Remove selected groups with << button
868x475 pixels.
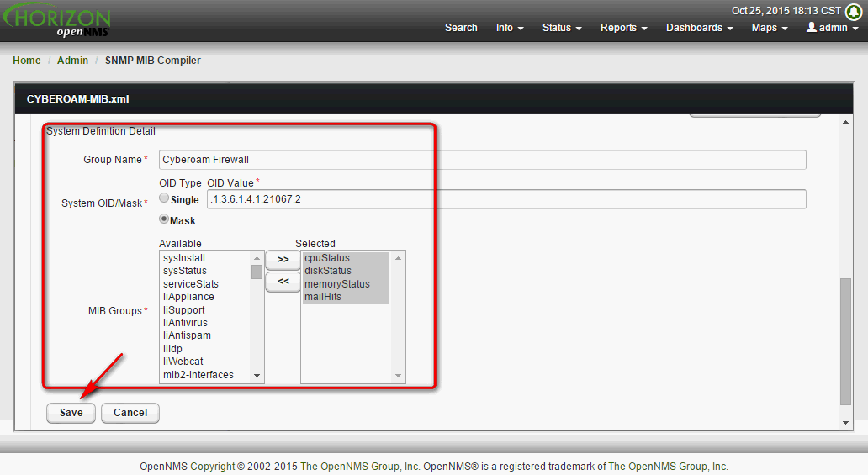tap(283, 282)
